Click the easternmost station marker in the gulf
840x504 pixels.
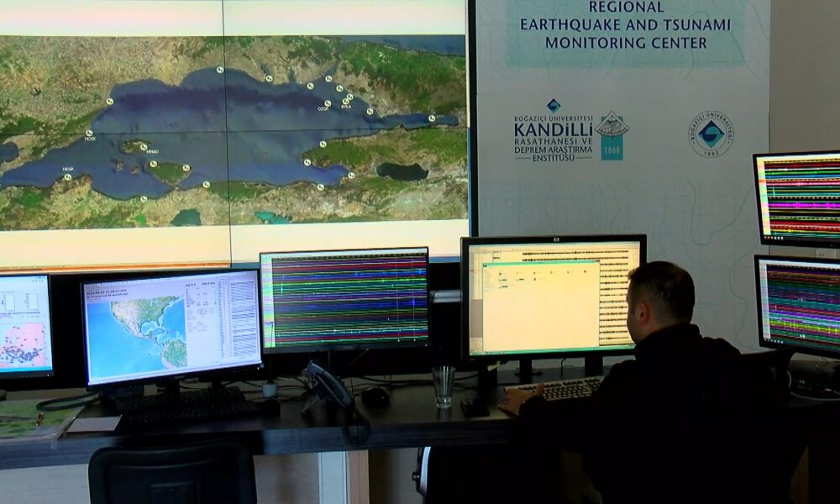pyautogui.click(x=432, y=118)
